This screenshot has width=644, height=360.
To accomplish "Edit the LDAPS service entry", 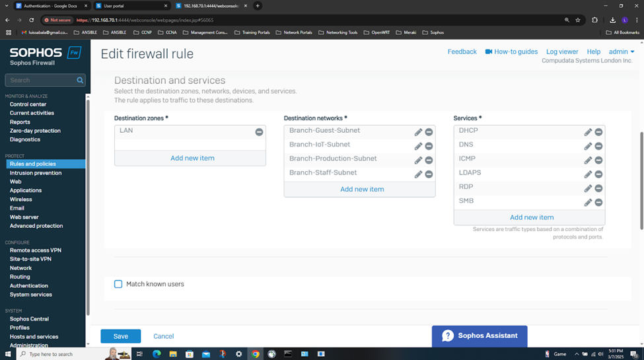I will point(588,174).
